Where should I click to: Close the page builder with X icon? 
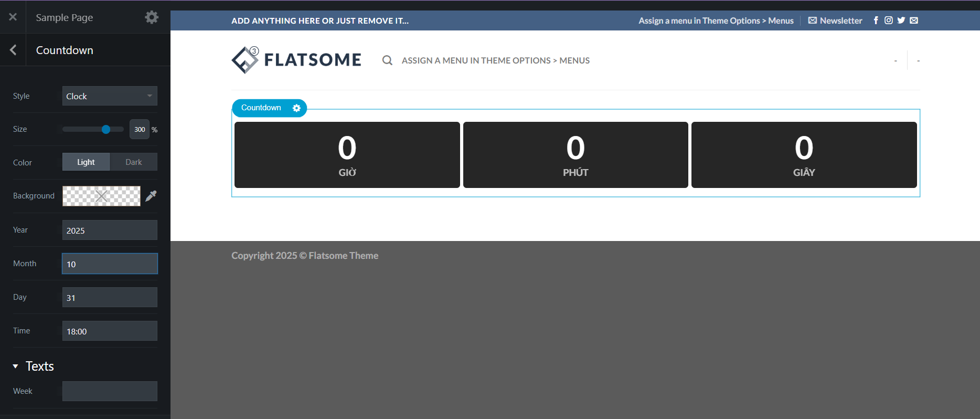click(13, 17)
